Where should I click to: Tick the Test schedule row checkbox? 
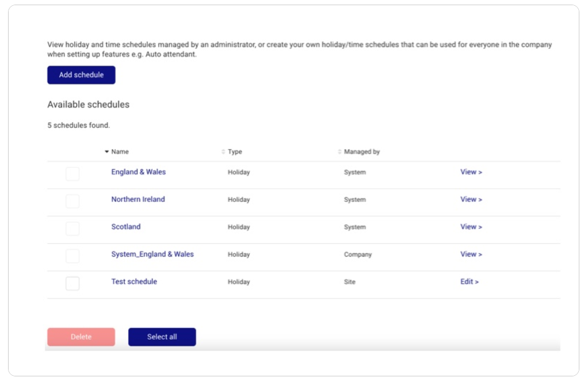72,283
